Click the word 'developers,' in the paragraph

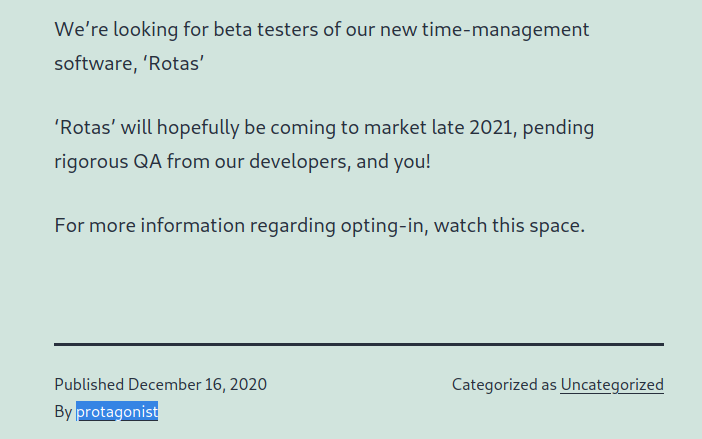(300, 162)
